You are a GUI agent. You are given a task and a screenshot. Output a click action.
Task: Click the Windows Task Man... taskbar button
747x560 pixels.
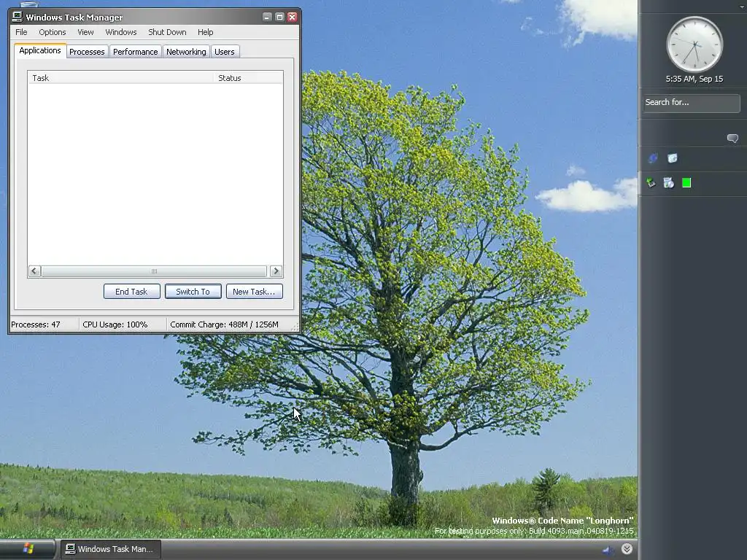[x=111, y=549]
